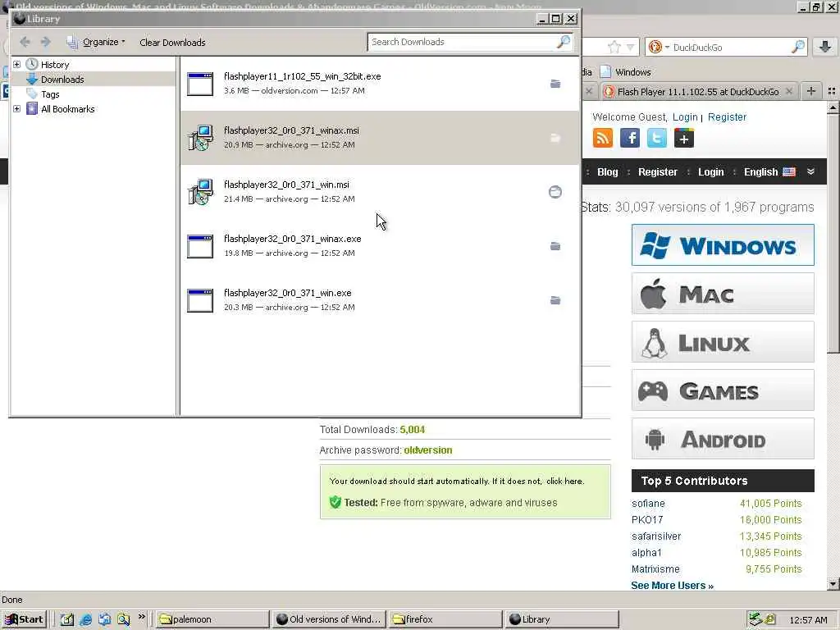Viewport: 840px width, 630px height.
Task: Open folder for flashplayer11_1r102_55_win_32bit.exe
Action: (555, 84)
